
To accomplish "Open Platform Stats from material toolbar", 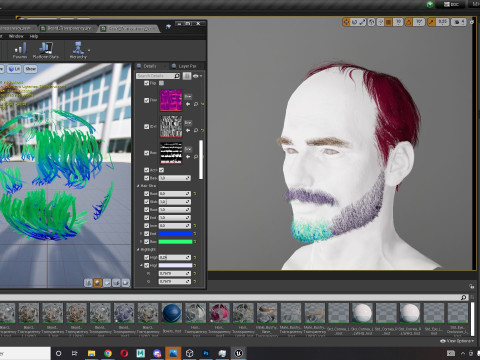I will click(x=46, y=51).
